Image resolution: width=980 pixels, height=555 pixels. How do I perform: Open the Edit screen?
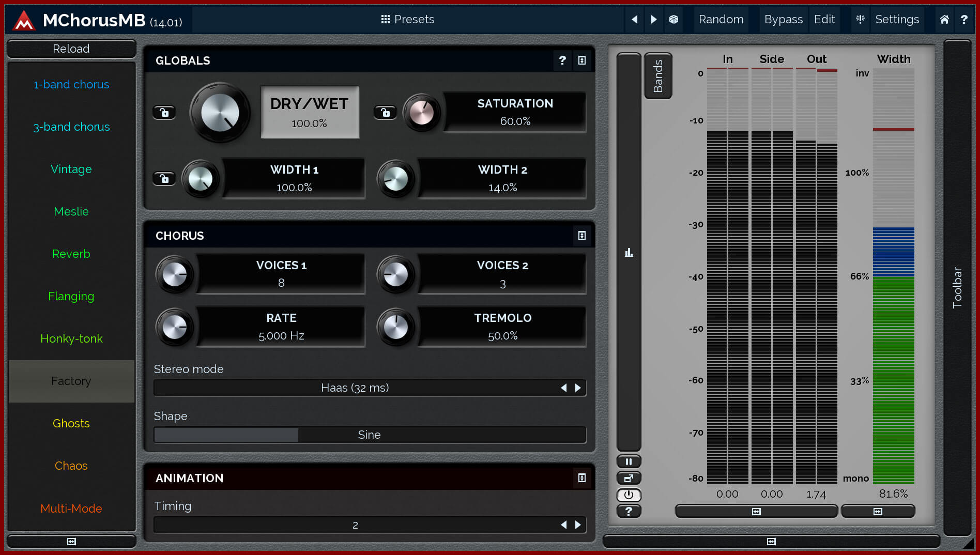pos(824,20)
